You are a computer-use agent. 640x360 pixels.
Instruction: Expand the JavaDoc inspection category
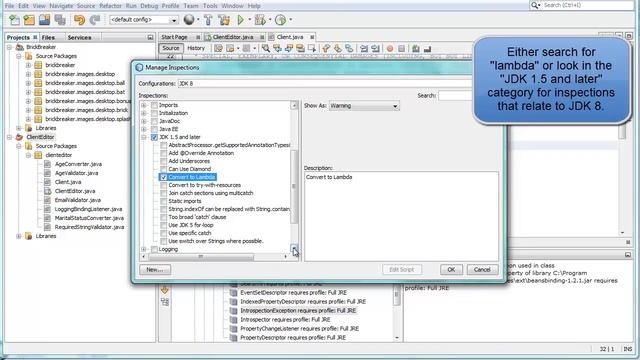[144, 121]
